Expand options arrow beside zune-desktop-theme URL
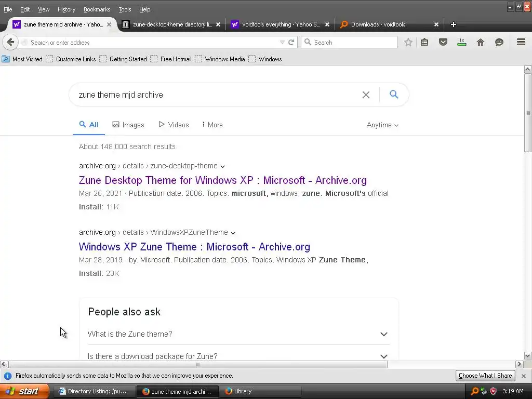The width and height of the screenshot is (532, 399). pos(222,167)
